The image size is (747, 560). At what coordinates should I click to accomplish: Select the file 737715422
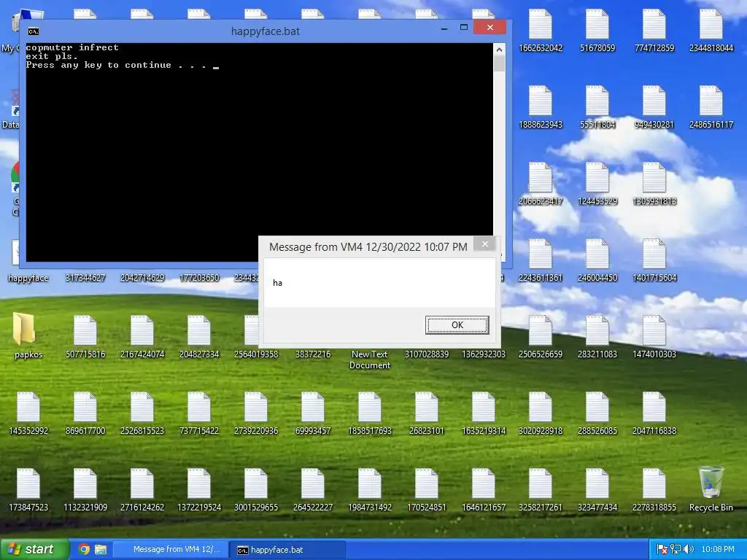pyautogui.click(x=198, y=414)
